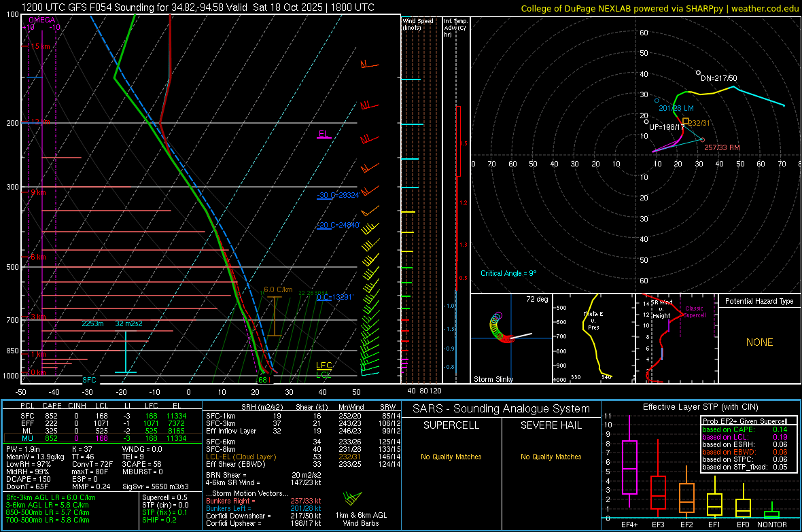Click the 700-500mb LR = 5.8 C/km line
This screenshot has height=532, width=802.
click(48, 520)
